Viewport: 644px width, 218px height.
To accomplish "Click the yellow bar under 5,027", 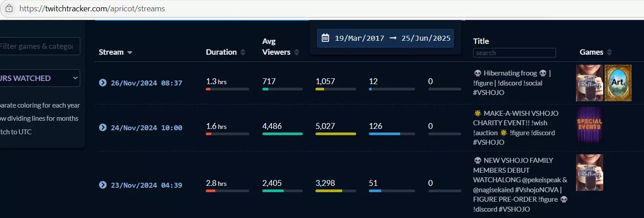I will [x=336, y=134].
